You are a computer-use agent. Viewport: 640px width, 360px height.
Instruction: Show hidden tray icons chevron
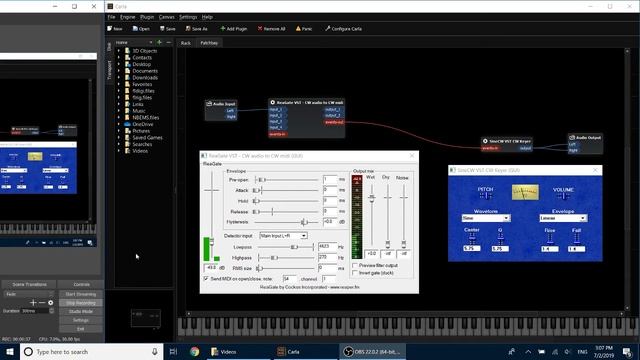click(x=528, y=351)
